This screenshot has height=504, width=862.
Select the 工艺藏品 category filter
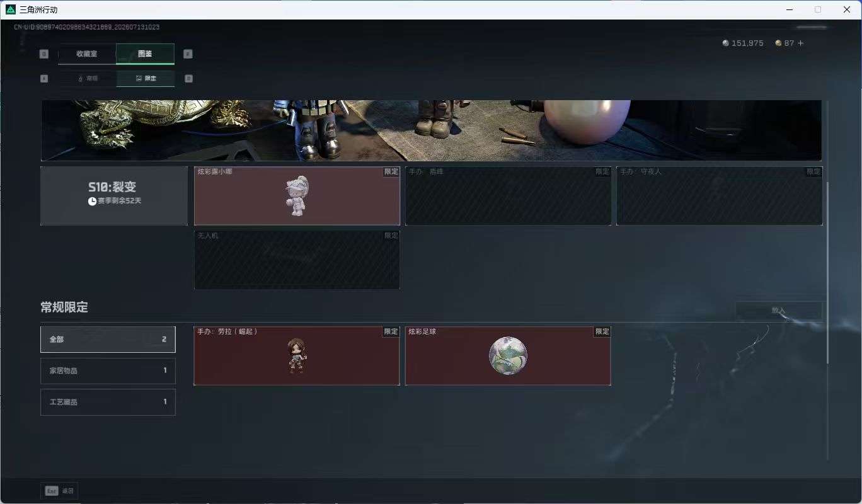click(x=108, y=402)
